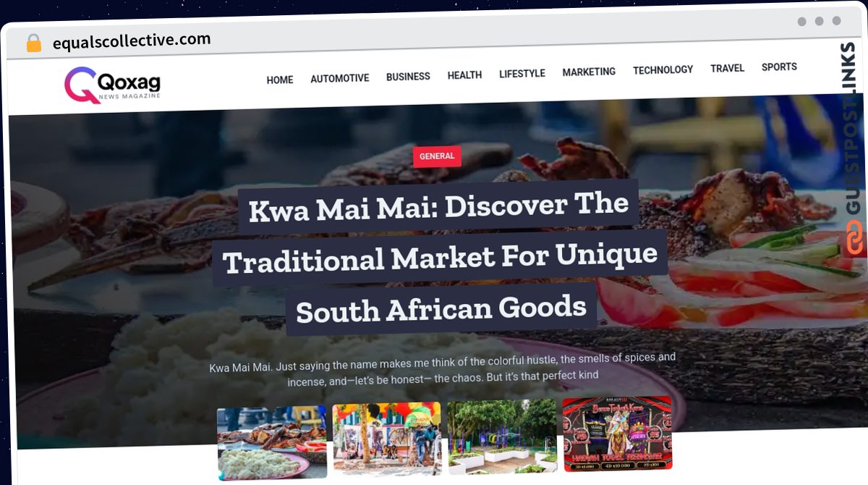Click the padlock security icon
Screen dimensions: 868x485
click(x=33, y=43)
